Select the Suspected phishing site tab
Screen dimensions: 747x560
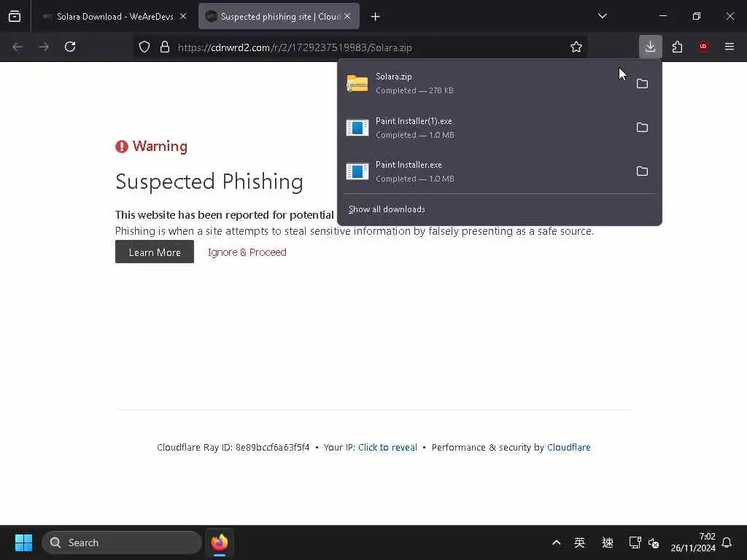(x=279, y=17)
